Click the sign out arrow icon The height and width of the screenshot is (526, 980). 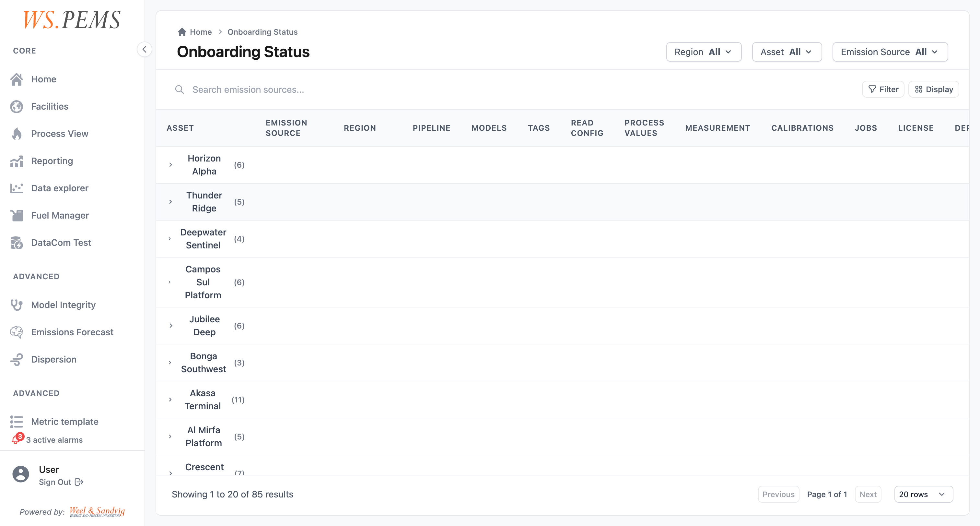point(79,482)
